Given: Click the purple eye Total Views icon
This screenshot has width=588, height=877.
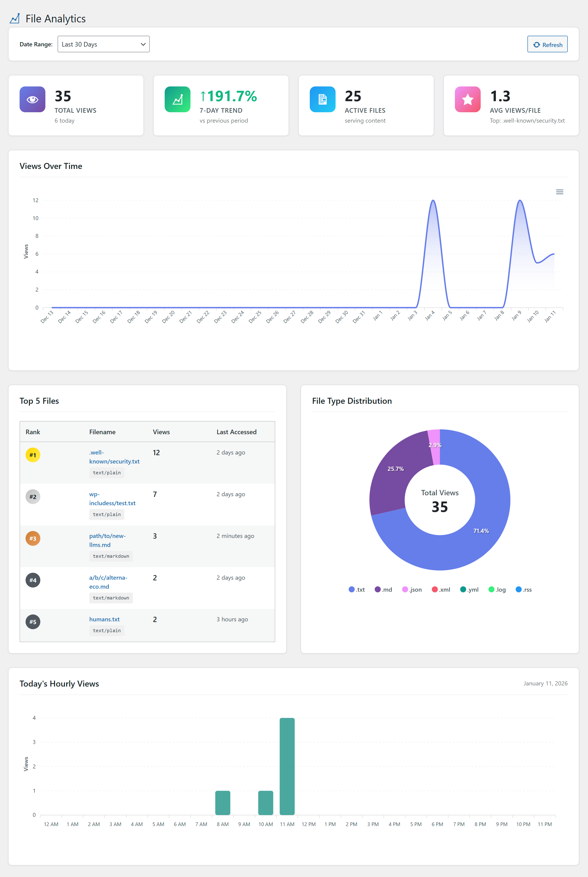Looking at the screenshot, I should tap(32, 99).
